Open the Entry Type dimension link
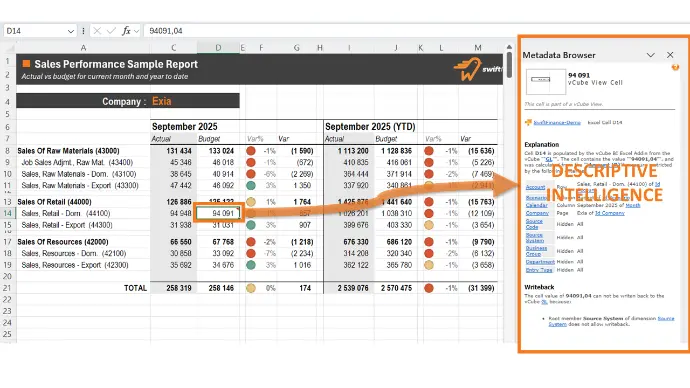690x388 pixels. click(539, 270)
